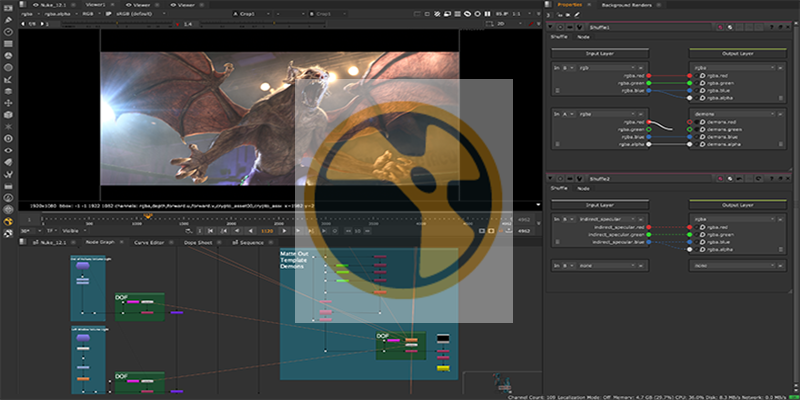The width and height of the screenshot is (800, 400).
Task: Open Shuffle1 demons output layer dropdown
Action: coord(733,114)
